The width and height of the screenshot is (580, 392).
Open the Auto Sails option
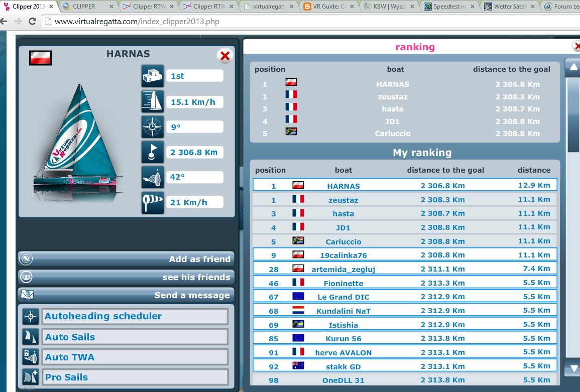coord(135,337)
